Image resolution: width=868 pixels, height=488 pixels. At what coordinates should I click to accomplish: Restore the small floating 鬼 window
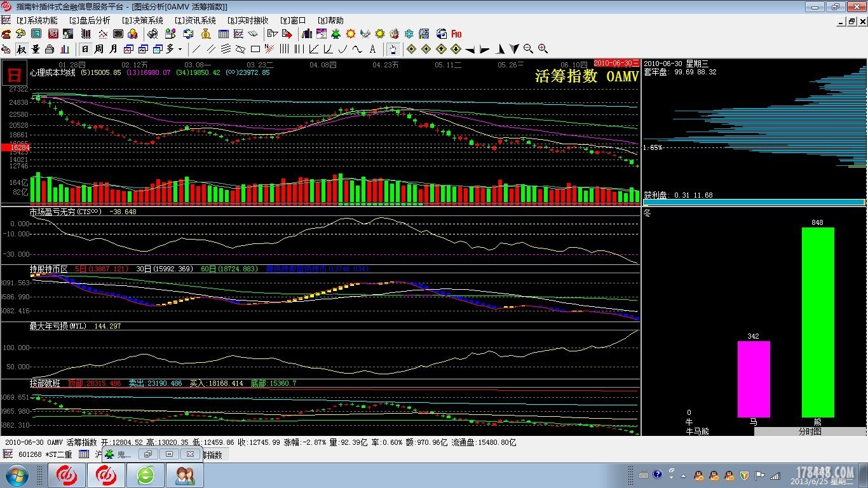click(x=147, y=454)
